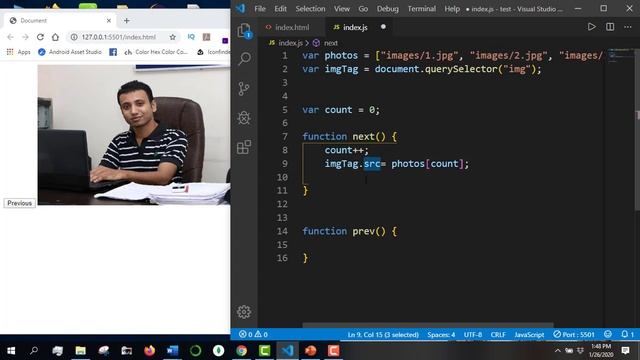Image resolution: width=640 pixels, height=360 pixels.
Task: Open Color Hex Color Codes bookmark
Action: (x=156, y=52)
